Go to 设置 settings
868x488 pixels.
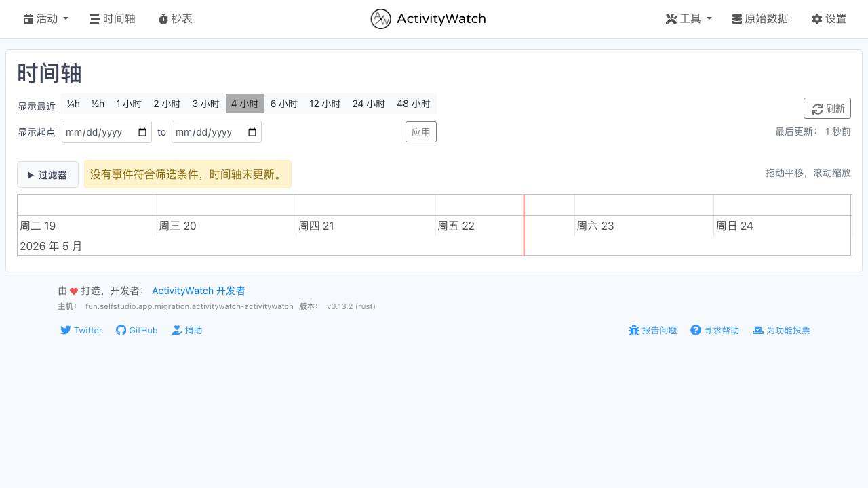(829, 19)
